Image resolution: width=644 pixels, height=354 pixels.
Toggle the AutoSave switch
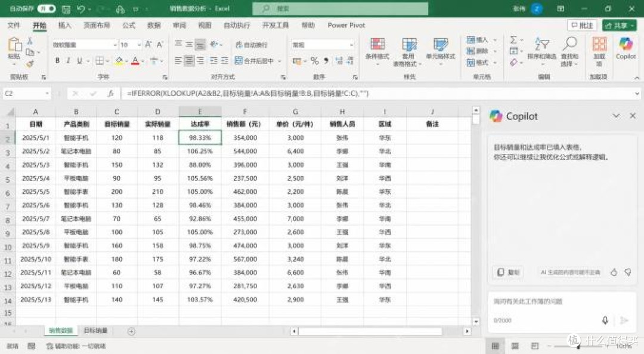coord(47,8)
